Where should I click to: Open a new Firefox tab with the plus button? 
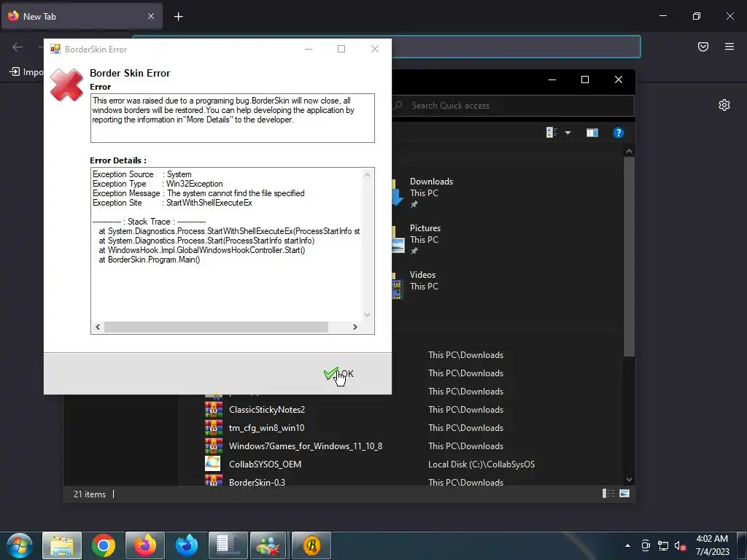point(178,17)
